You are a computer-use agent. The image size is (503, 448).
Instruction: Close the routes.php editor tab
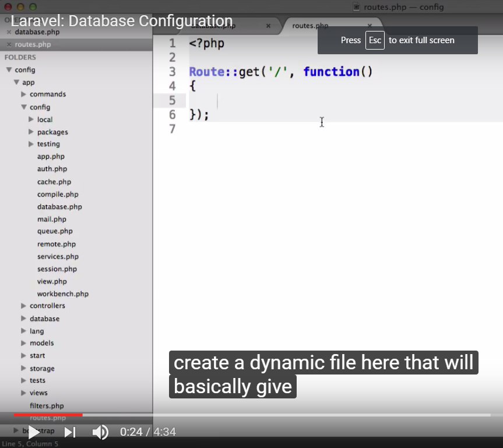[x=370, y=25]
